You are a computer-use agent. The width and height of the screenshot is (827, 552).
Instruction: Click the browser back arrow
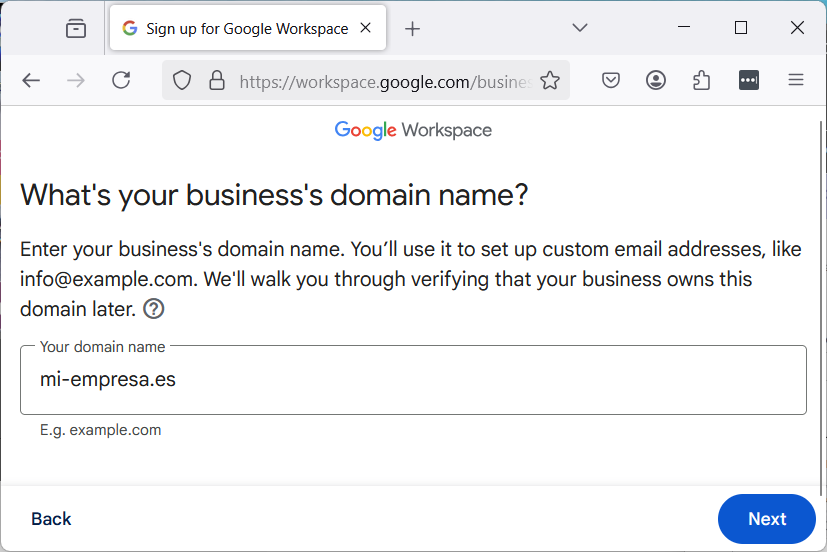click(31, 81)
